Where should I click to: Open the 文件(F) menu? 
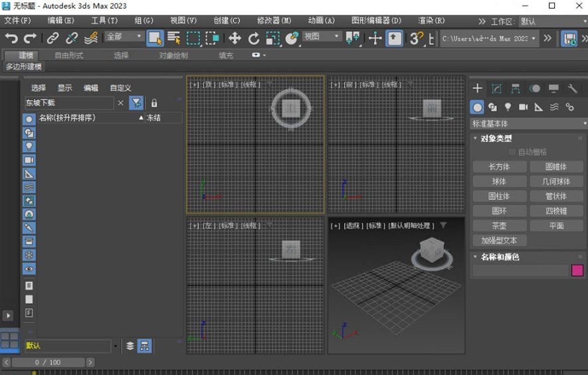click(x=18, y=21)
